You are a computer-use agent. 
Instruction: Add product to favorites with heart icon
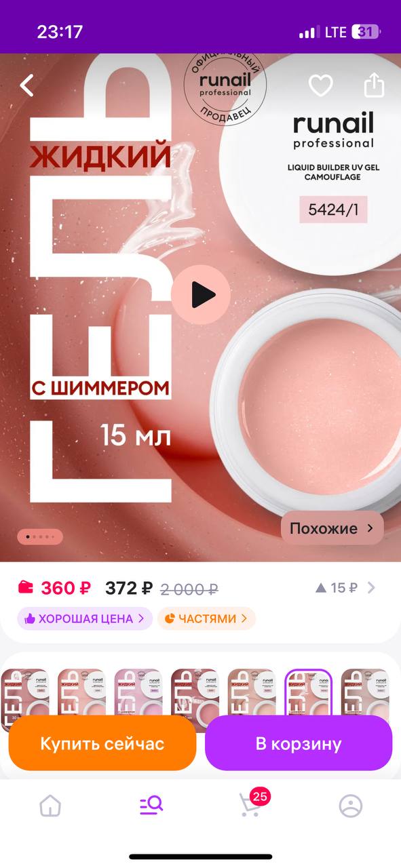[x=320, y=85]
